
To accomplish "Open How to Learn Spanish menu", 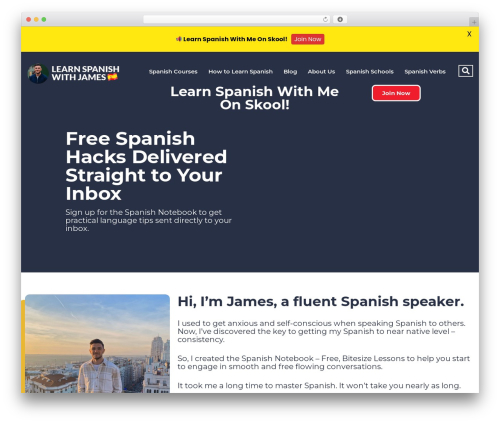I will [240, 72].
